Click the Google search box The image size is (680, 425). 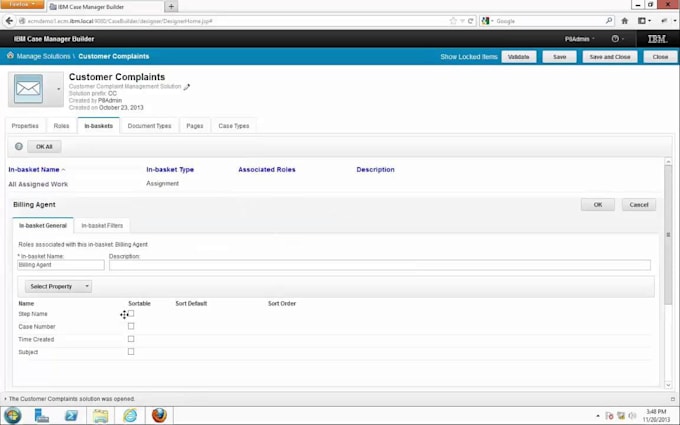pyautogui.click(x=550, y=21)
